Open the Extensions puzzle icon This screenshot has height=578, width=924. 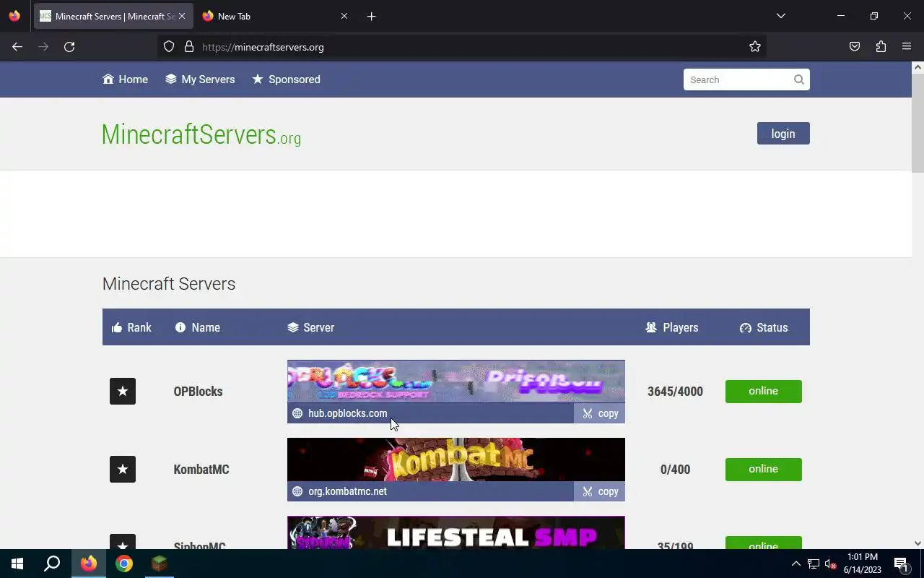881,47
